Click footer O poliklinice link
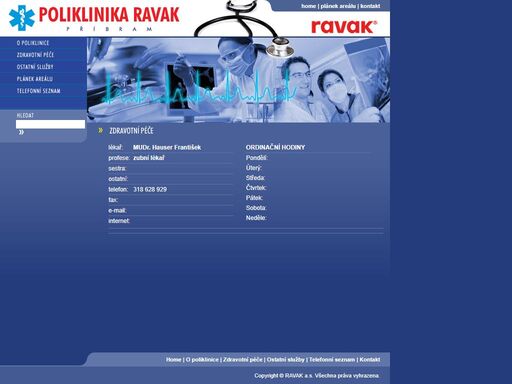 point(202,360)
